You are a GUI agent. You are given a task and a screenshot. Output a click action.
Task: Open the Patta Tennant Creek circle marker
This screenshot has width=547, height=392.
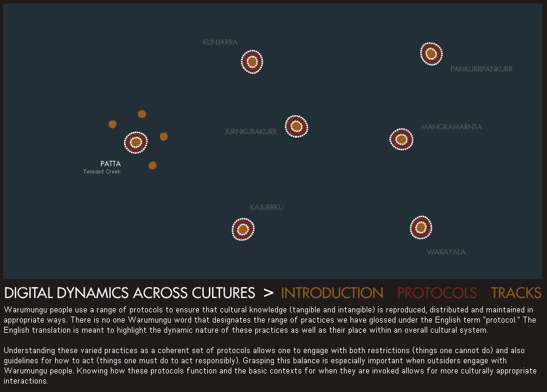tap(136, 142)
